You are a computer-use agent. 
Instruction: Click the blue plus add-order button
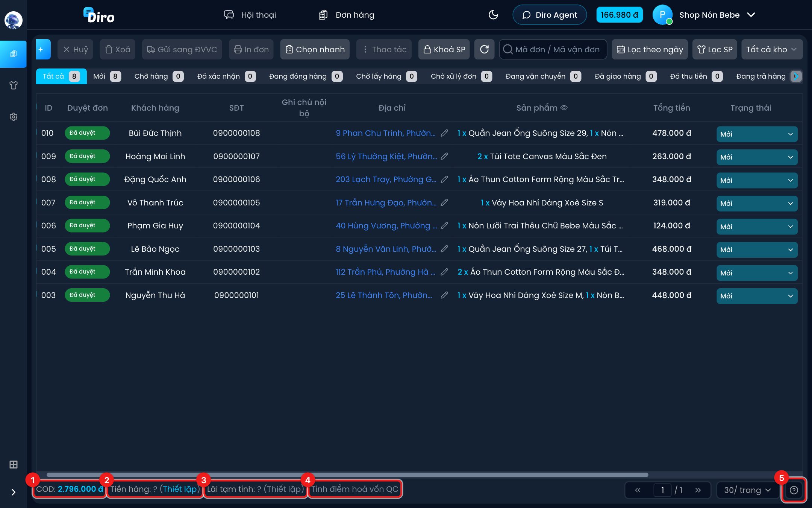43,49
